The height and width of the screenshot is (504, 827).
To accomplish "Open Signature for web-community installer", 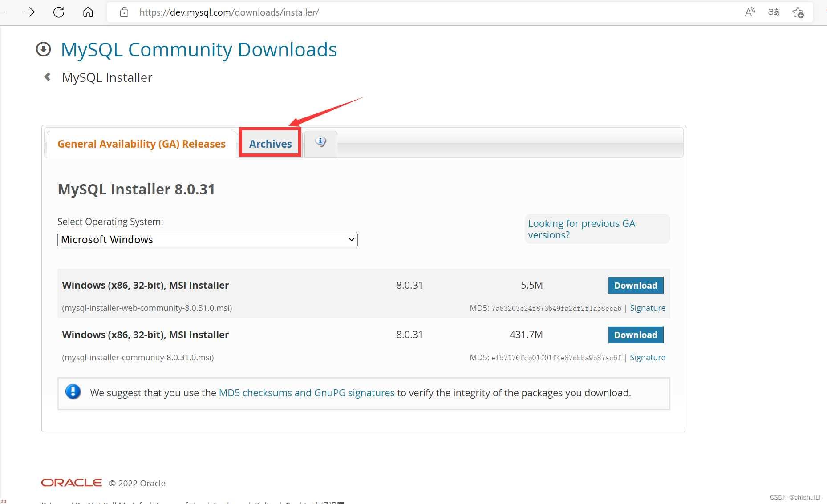I will (x=648, y=308).
